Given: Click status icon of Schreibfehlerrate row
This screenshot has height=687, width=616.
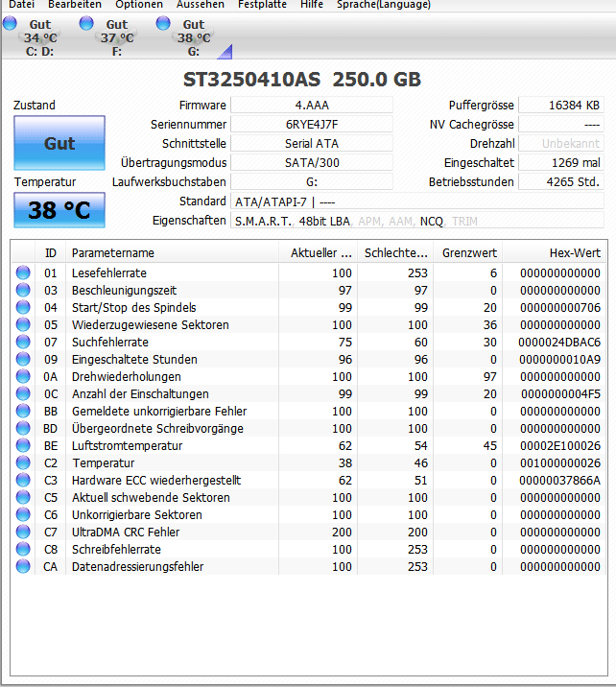Looking at the screenshot, I should [x=23, y=549].
